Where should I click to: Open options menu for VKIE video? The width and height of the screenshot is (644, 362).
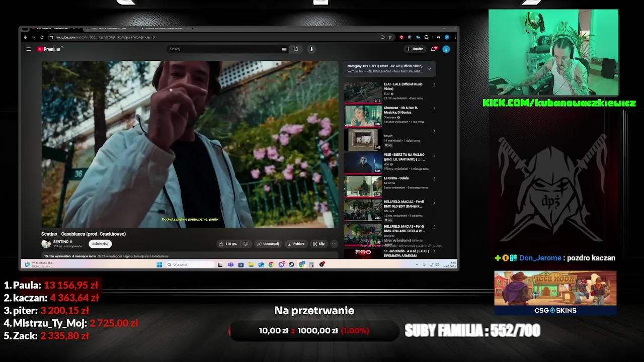click(x=434, y=155)
